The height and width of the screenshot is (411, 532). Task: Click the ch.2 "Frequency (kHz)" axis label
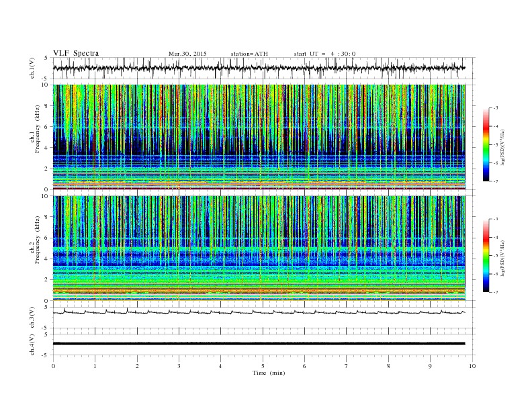point(37,240)
